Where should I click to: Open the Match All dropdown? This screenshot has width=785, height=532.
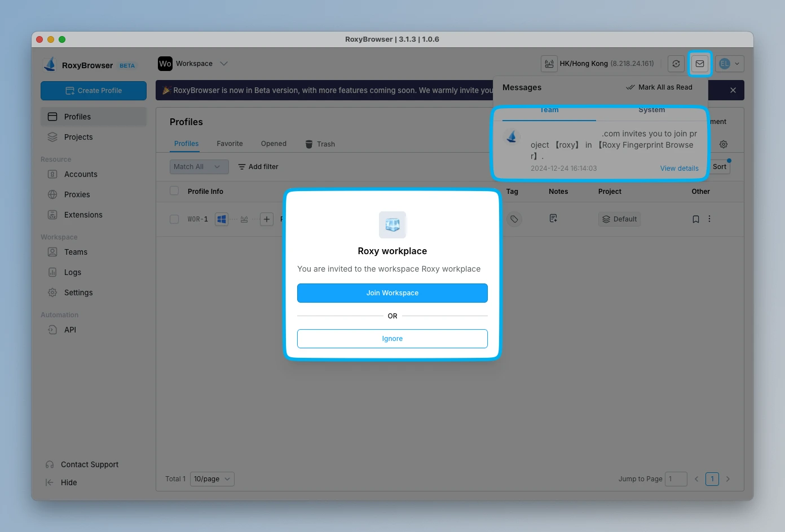pyautogui.click(x=199, y=167)
